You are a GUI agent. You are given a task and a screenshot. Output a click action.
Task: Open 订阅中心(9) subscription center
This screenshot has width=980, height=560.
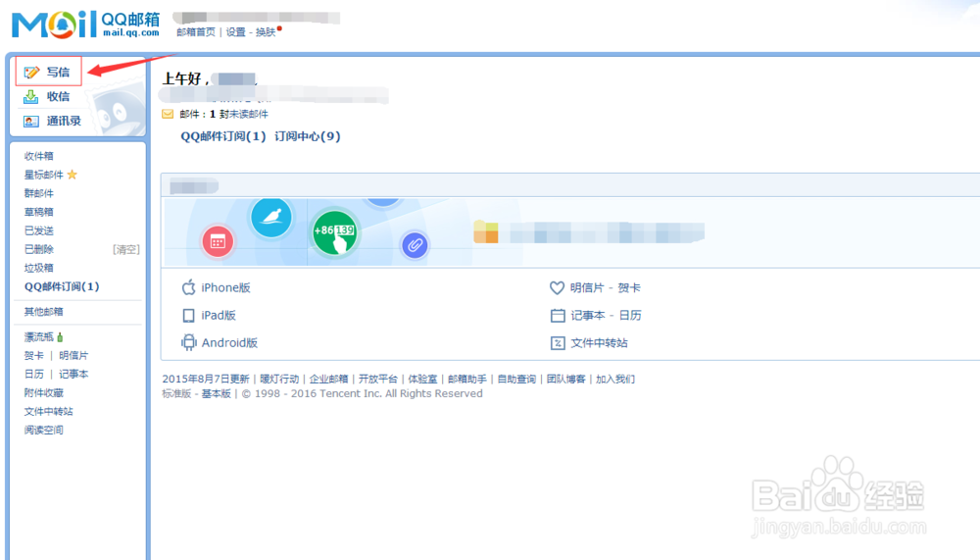point(308,136)
